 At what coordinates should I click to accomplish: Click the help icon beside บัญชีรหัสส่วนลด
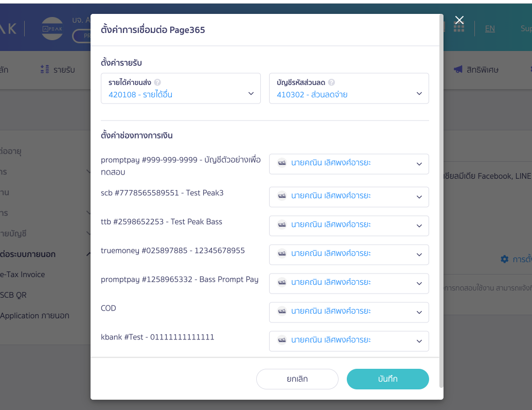[x=331, y=82]
